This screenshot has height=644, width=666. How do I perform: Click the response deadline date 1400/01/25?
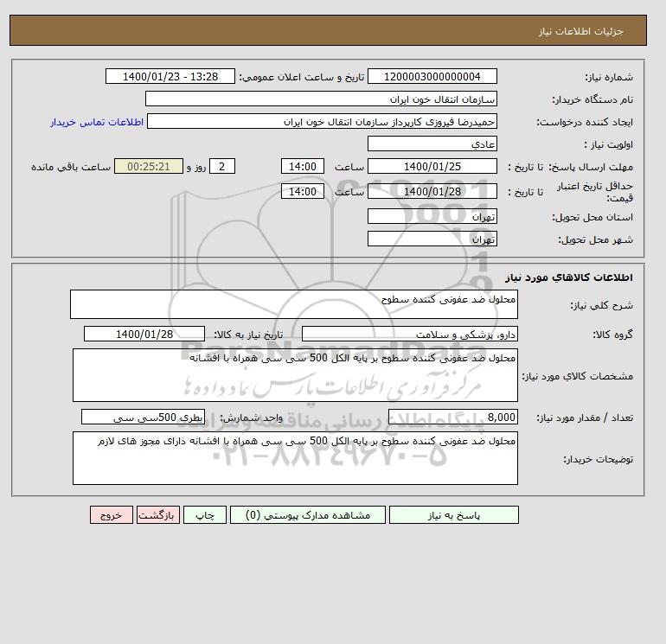coord(432,167)
